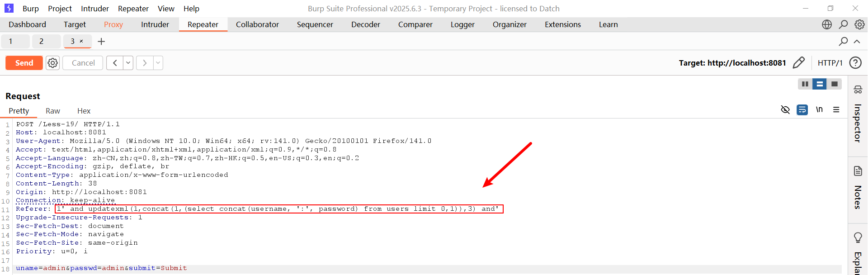The height and width of the screenshot is (275, 868).
Task: Switch to top-bottom layout view
Action: (820, 84)
